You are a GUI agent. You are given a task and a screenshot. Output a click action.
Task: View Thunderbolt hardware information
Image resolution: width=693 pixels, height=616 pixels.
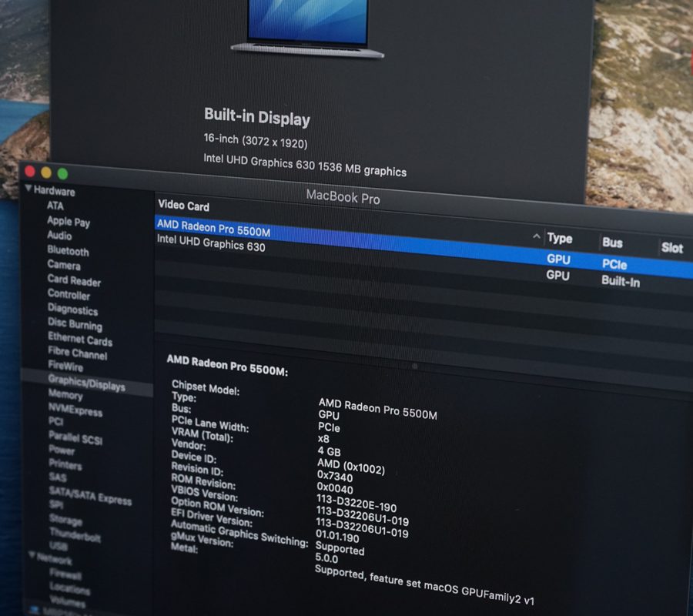coord(75,535)
